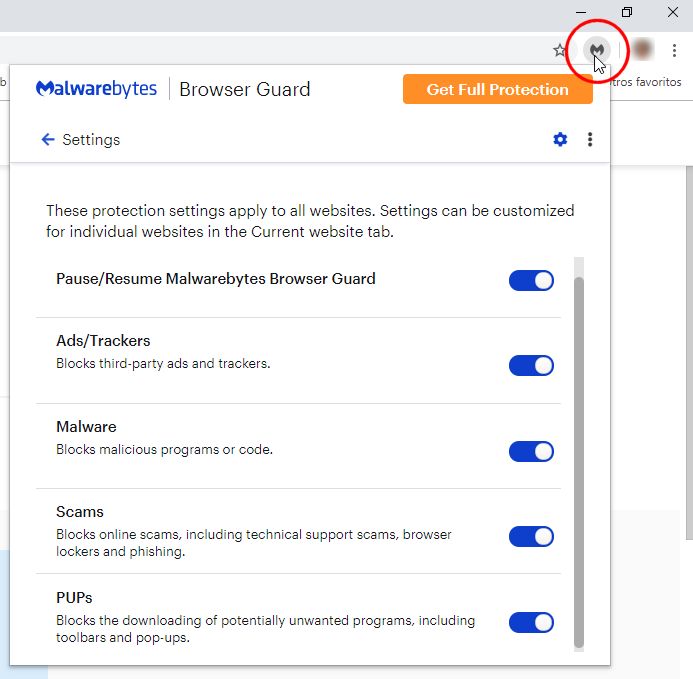This screenshot has height=679, width=693.
Task: Select the Ads/Trackers heading text
Action: pyautogui.click(x=103, y=341)
